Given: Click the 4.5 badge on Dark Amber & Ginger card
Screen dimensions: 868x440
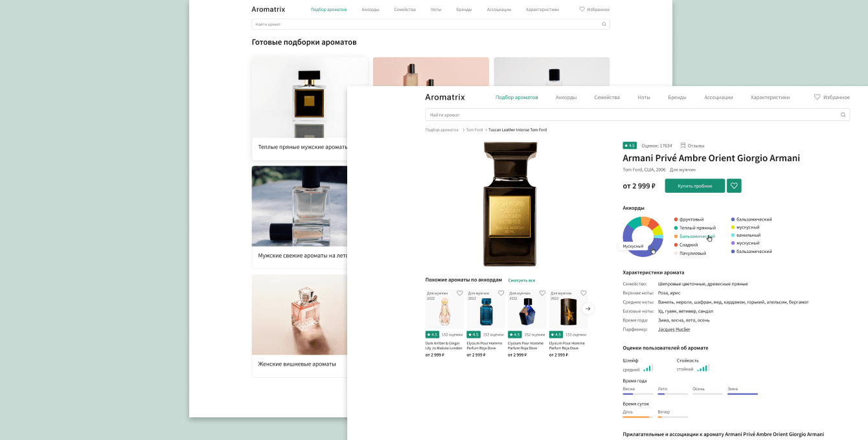Looking at the screenshot, I should [432, 335].
